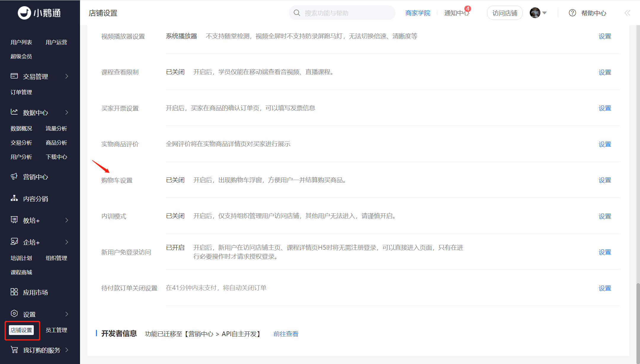The height and width of the screenshot is (364, 640).
Task: Open 订单管理 in sidebar
Action: [21, 92]
